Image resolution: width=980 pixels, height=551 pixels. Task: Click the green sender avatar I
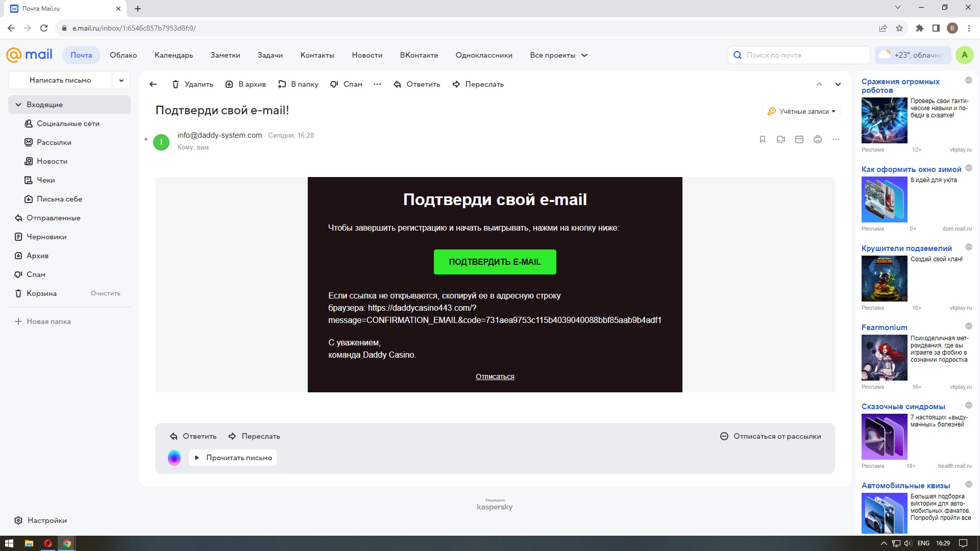click(x=161, y=142)
